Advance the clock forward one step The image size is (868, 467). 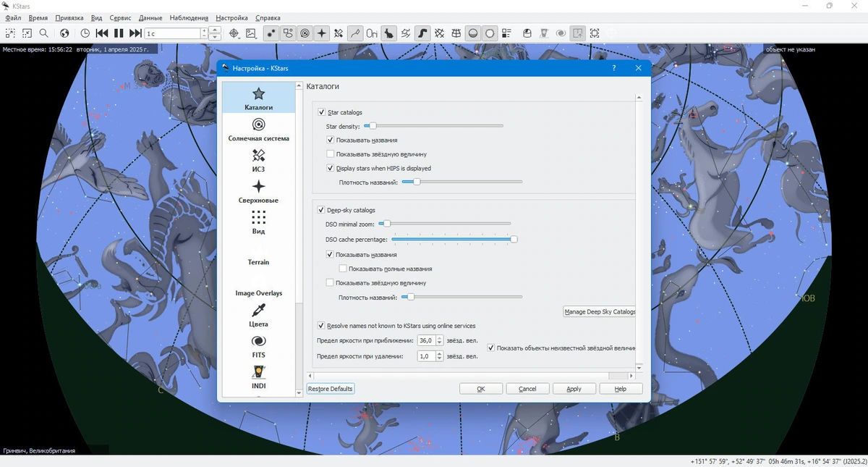click(x=135, y=33)
